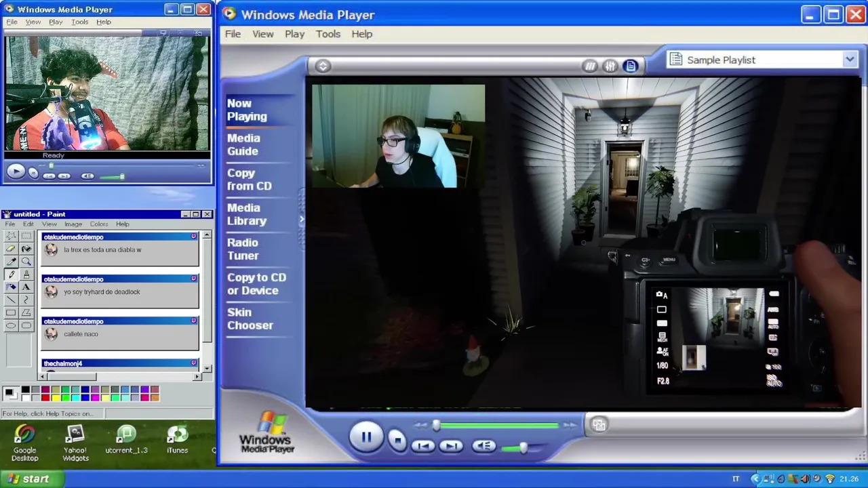Image resolution: width=868 pixels, height=488 pixels.
Task: Select the Pencil tool in Paint
Action: click(x=11, y=274)
